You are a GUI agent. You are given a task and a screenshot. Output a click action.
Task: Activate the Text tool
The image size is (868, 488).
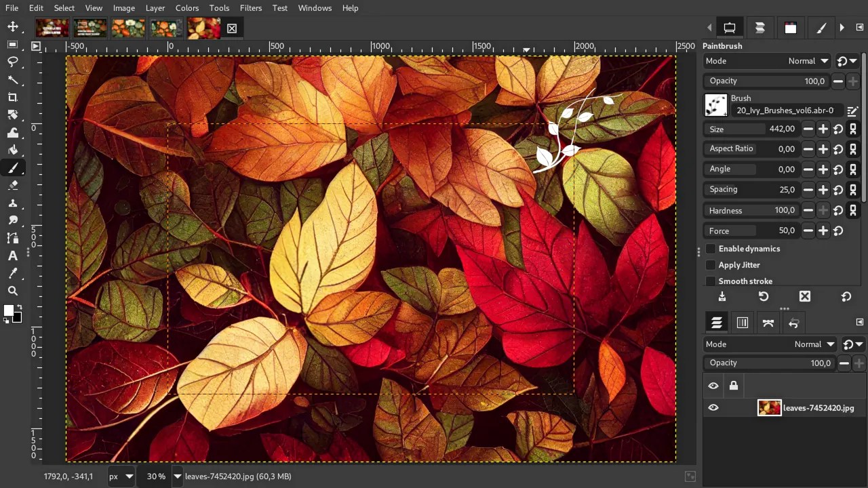[x=12, y=256]
